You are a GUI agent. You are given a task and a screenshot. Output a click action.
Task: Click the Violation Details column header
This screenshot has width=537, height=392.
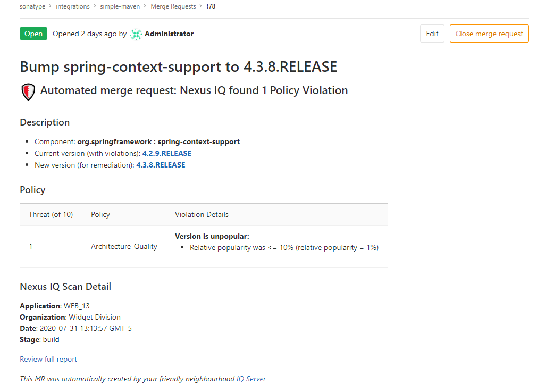202,214
